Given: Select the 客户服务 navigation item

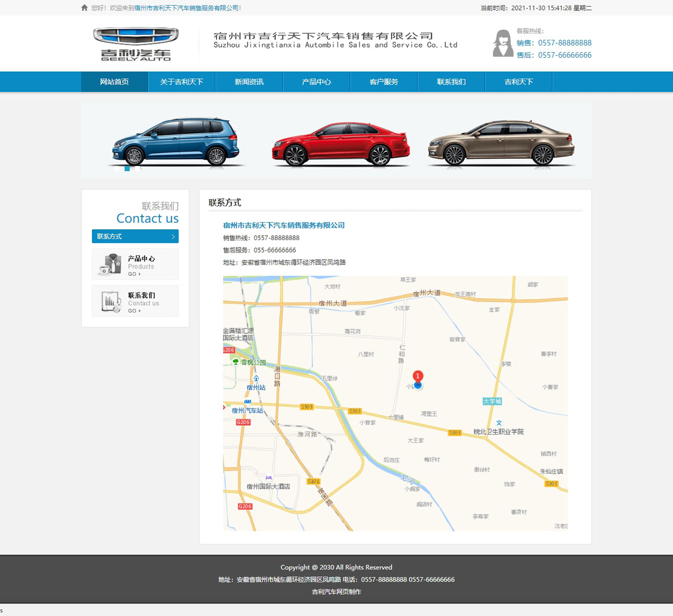Looking at the screenshot, I should [x=384, y=82].
